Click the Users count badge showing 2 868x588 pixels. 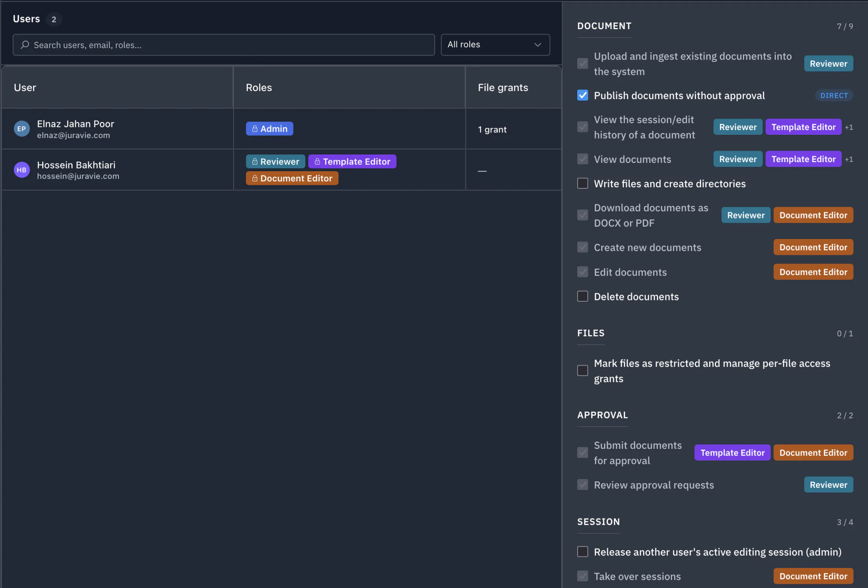[x=54, y=19]
